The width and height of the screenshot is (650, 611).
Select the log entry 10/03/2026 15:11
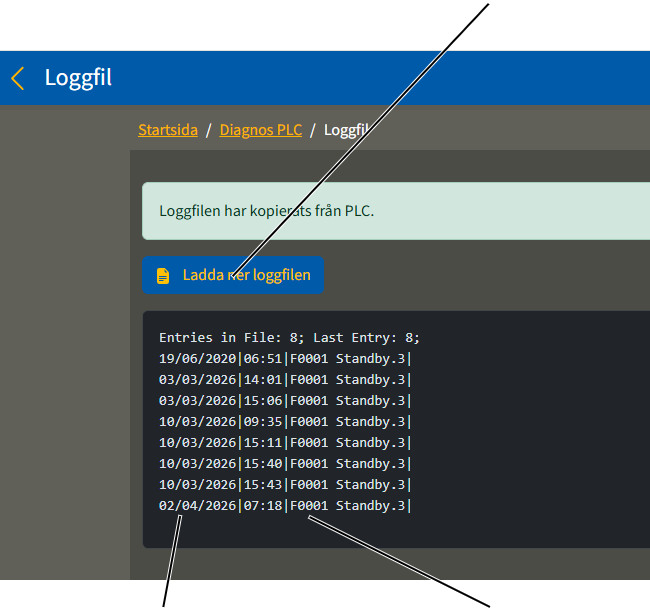285,443
